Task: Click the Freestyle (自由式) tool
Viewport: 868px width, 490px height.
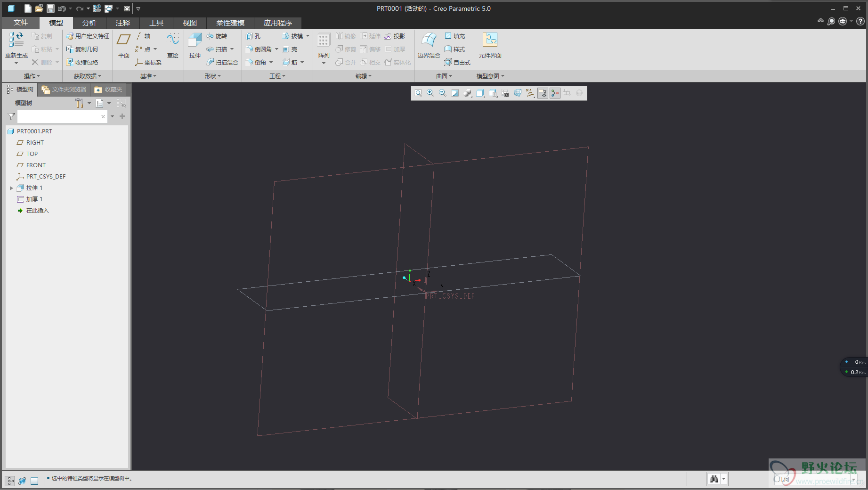Action: (457, 62)
